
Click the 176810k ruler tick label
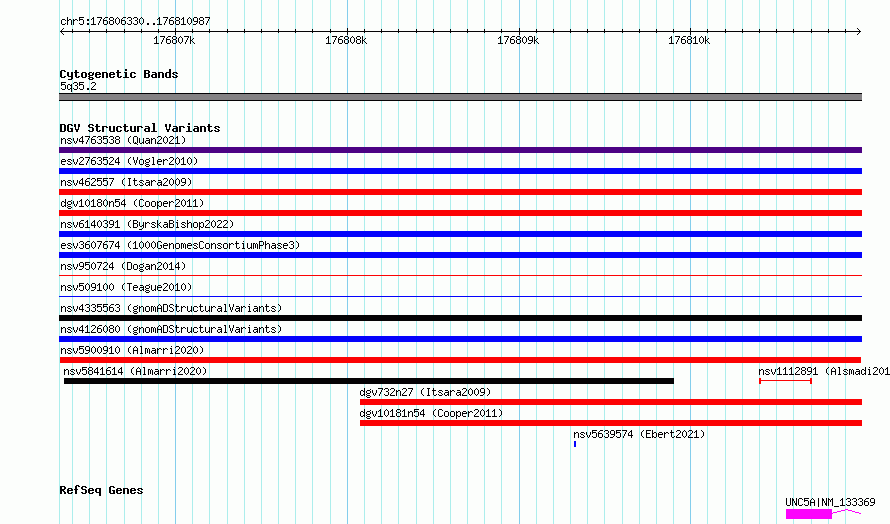point(689,40)
